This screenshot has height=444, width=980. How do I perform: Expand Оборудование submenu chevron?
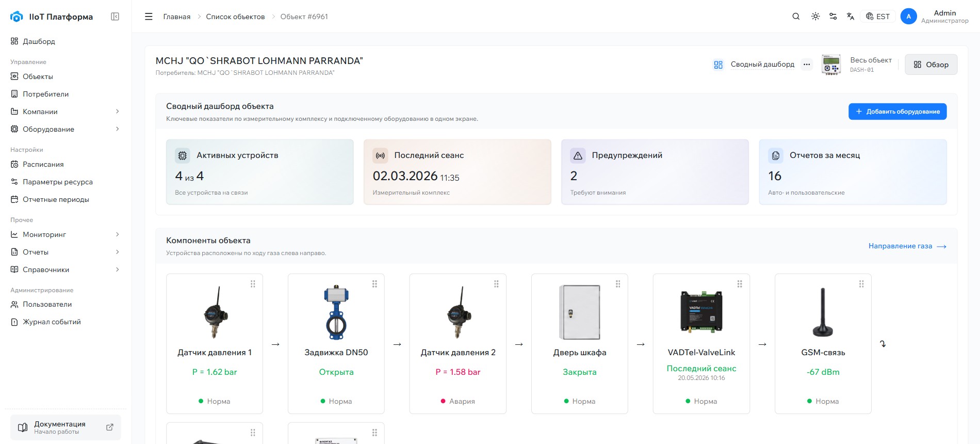tap(118, 129)
